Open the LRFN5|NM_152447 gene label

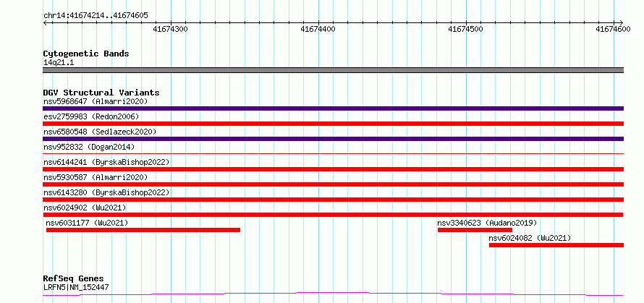[x=76, y=287]
